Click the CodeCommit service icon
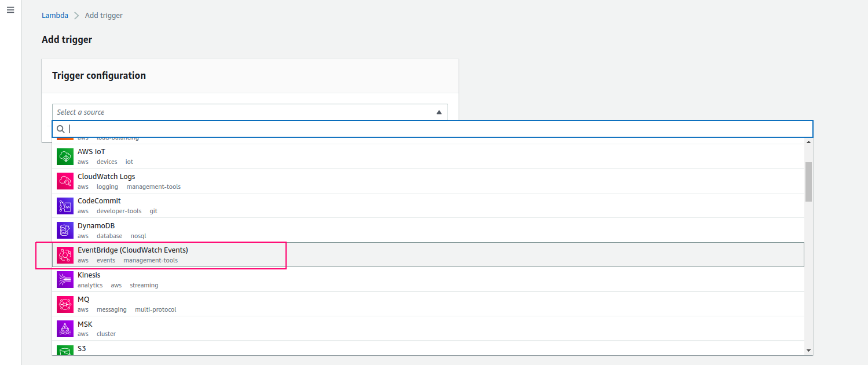 point(65,206)
